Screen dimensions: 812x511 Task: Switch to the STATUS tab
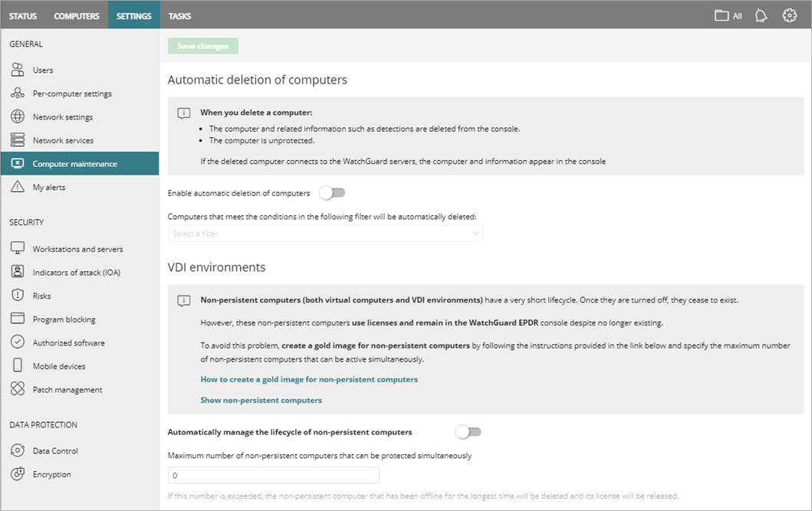(x=23, y=15)
